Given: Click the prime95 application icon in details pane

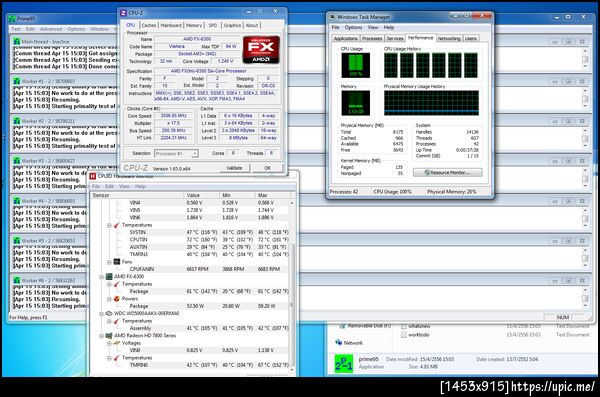Looking at the screenshot, I should (344, 364).
